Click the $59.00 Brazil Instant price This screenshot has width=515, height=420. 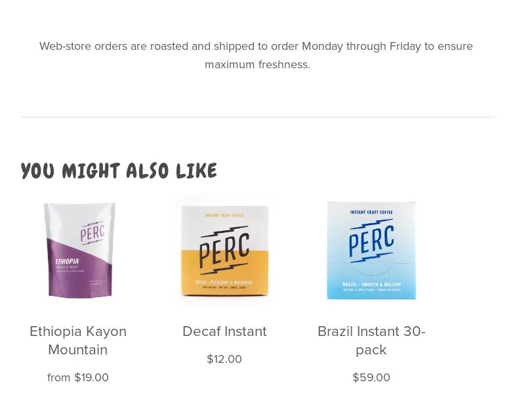[371, 377]
